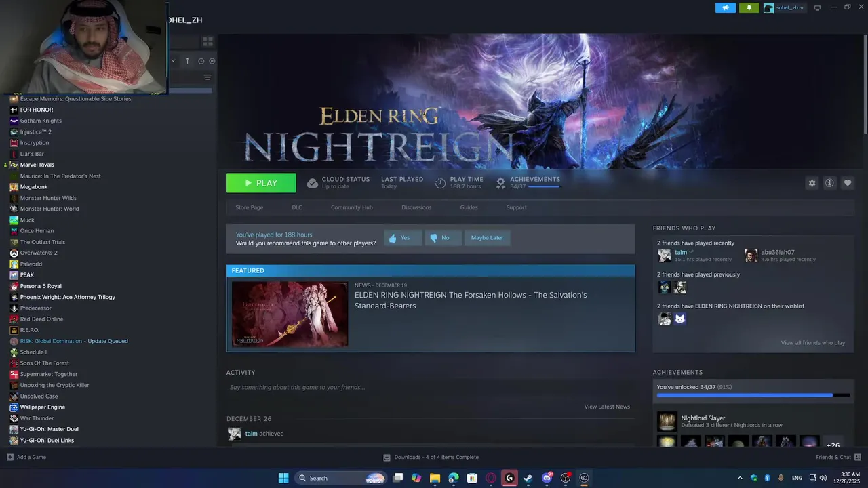
Task: Click the activity status input field
Action: (429, 387)
